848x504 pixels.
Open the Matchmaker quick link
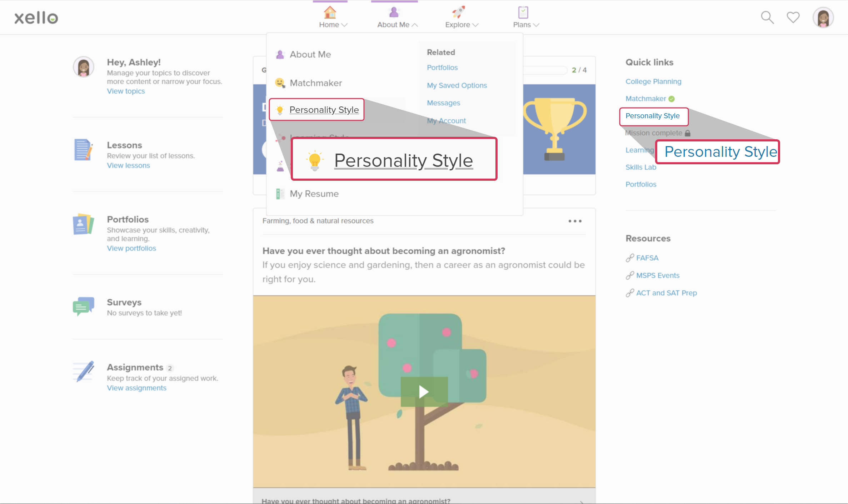click(645, 99)
